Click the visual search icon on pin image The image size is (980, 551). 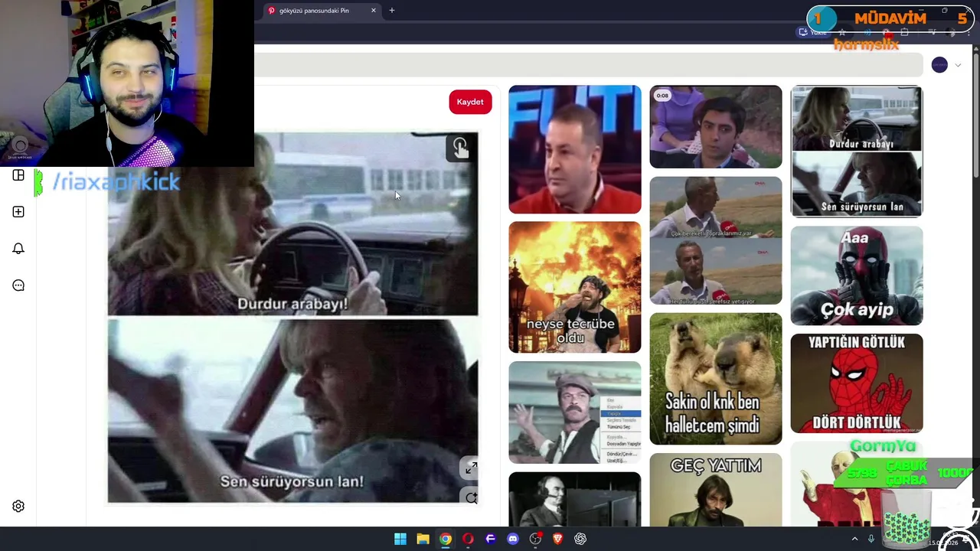coord(459,148)
